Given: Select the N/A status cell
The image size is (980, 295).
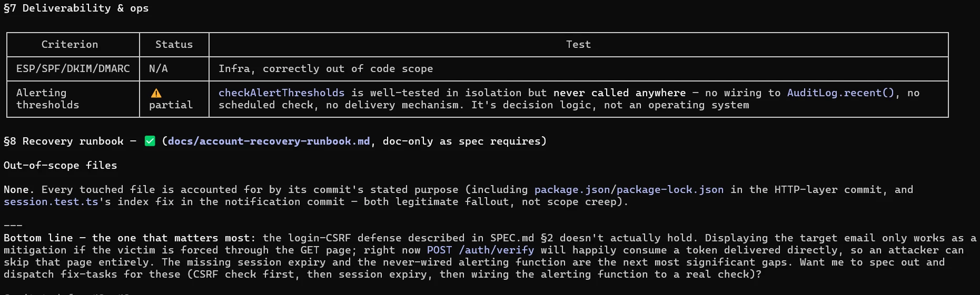Looking at the screenshot, I should 174,69.
